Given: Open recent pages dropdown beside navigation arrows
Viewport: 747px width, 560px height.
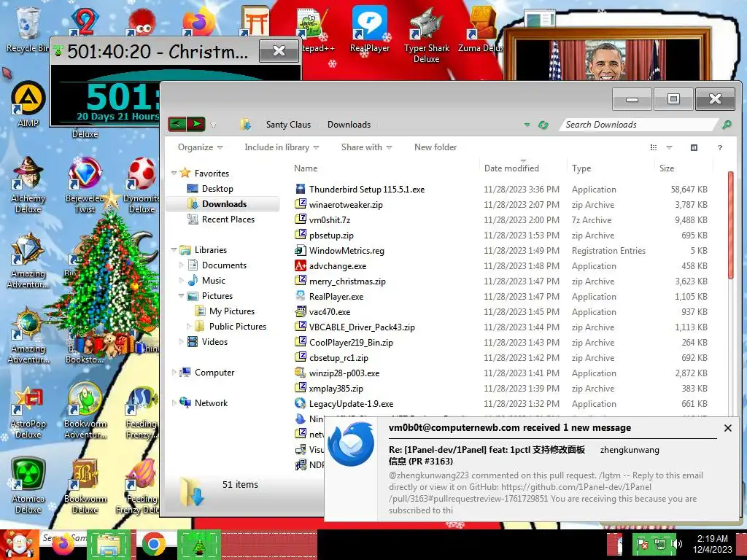Looking at the screenshot, I should (214, 125).
